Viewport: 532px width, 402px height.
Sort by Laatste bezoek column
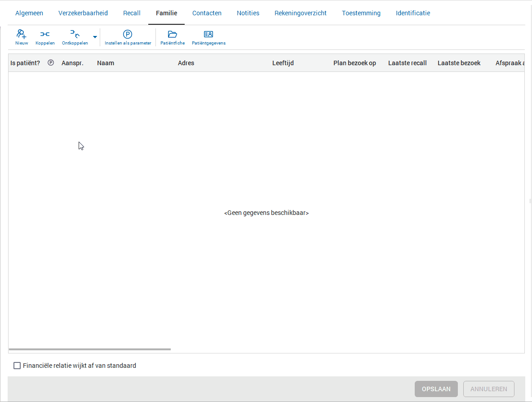(459, 63)
